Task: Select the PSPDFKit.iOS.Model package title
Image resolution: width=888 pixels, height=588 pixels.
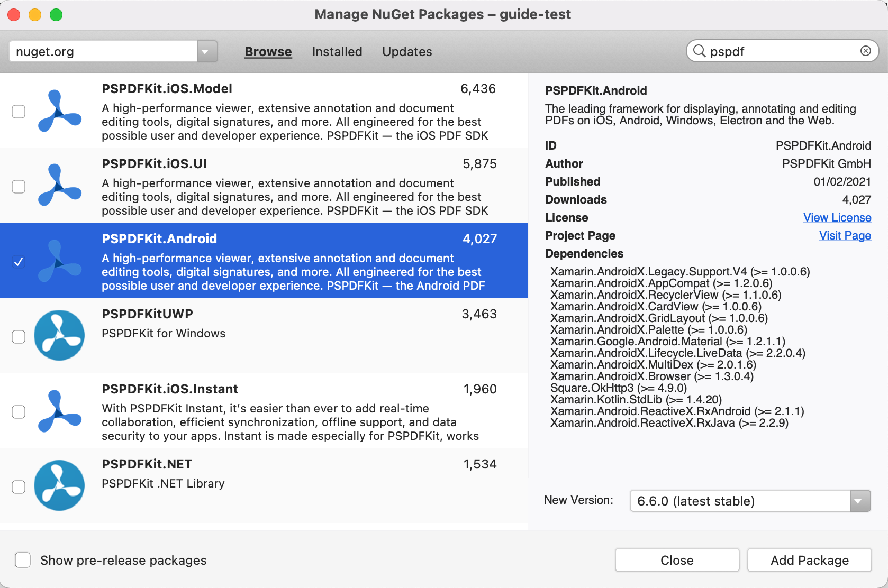Action: pyautogui.click(x=167, y=89)
